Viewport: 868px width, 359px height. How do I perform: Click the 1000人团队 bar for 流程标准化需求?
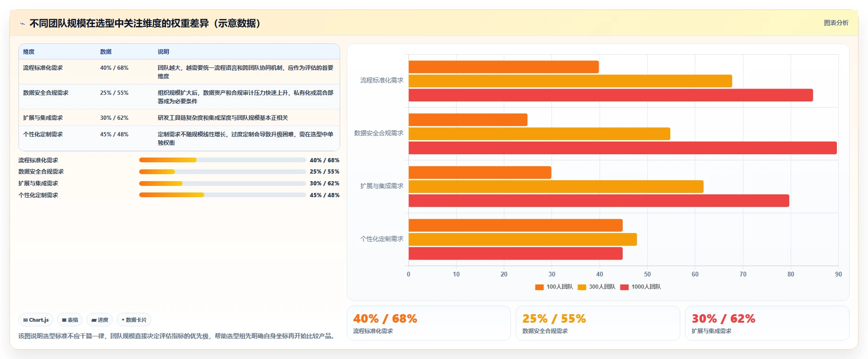(x=611, y=95)
